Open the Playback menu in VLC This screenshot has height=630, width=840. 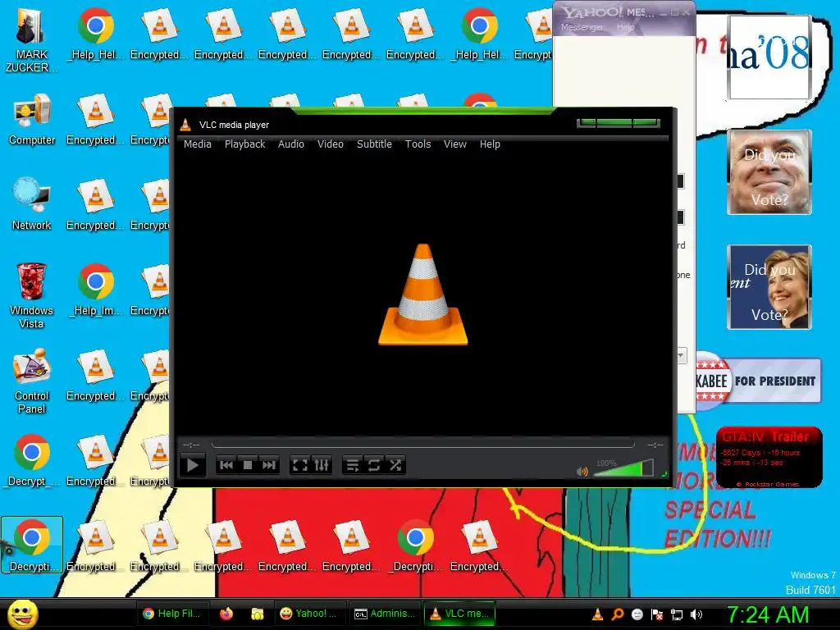244,144
